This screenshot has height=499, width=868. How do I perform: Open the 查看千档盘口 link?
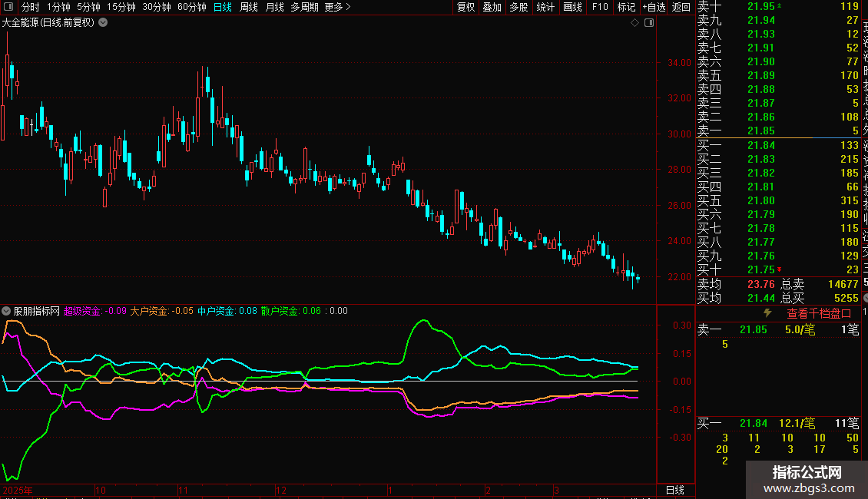click(819, 313)
